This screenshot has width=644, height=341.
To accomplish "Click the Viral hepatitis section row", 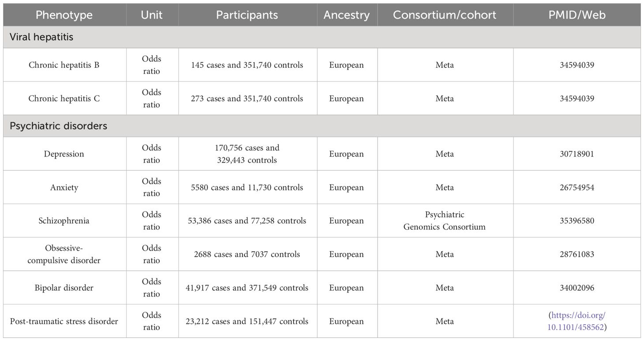I will pos(322,37).
